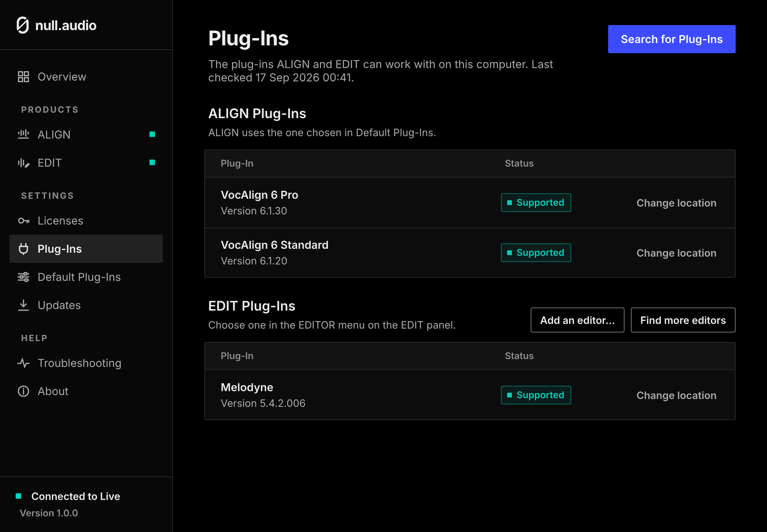This screenshot has height=532, width=767.
Task: Change location of VocAlign 6 Standard
Action: (x=676, y=253)
